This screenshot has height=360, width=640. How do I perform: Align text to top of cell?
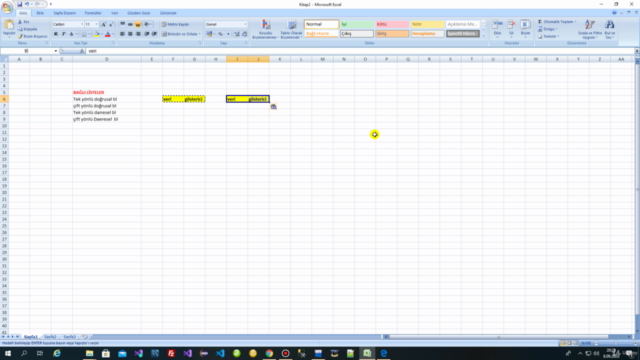coord(122,24)
